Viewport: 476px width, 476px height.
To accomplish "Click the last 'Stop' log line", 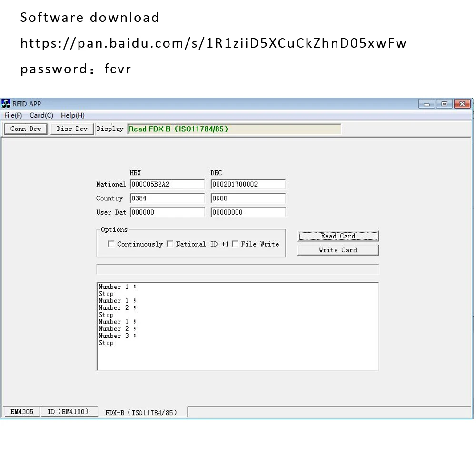I will 106,343.
